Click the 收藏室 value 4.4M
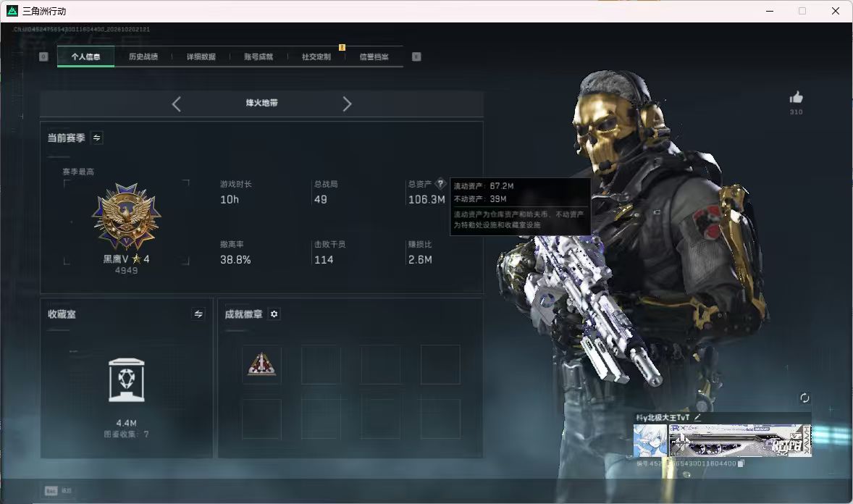This screenshot has width=853, height=504. (x=126, y=423)
